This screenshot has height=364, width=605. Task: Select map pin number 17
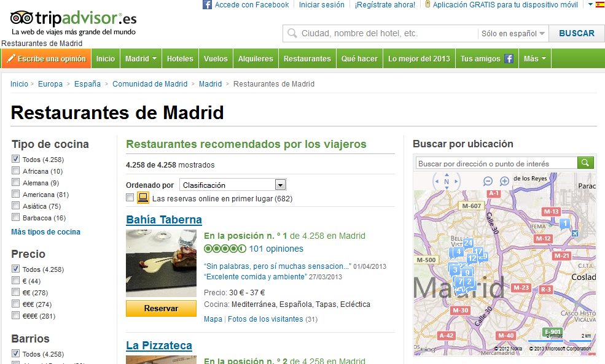pos(478,252)
